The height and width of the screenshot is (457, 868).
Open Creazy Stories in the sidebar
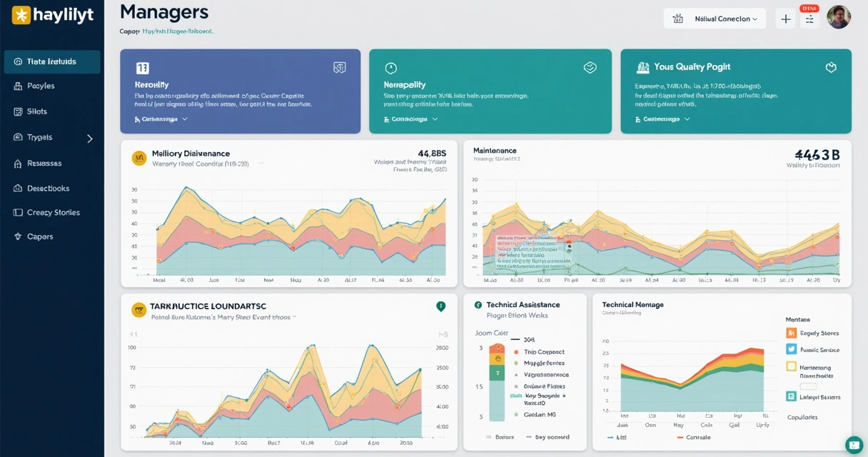(x=54, y=213)
